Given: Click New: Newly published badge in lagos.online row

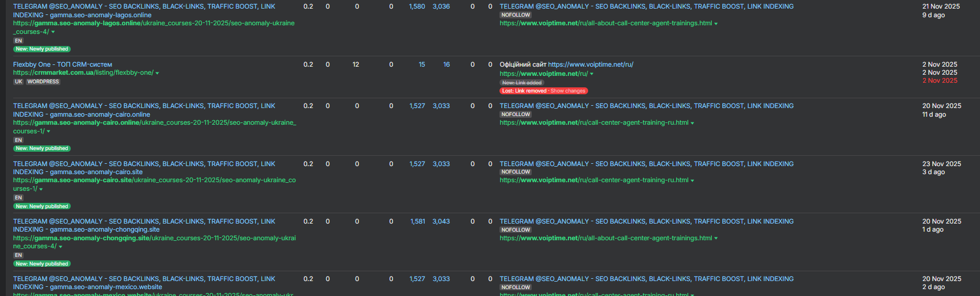Looking at the screenshot, I should (x=42, y=49).
